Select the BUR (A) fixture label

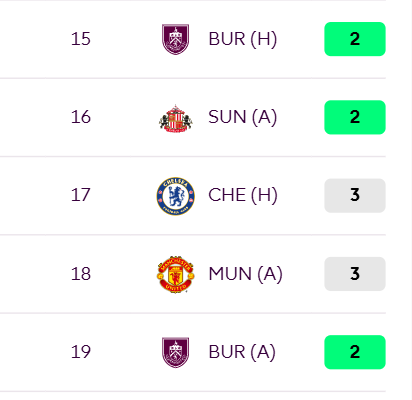pyautogui.click(x=242, y=352)
